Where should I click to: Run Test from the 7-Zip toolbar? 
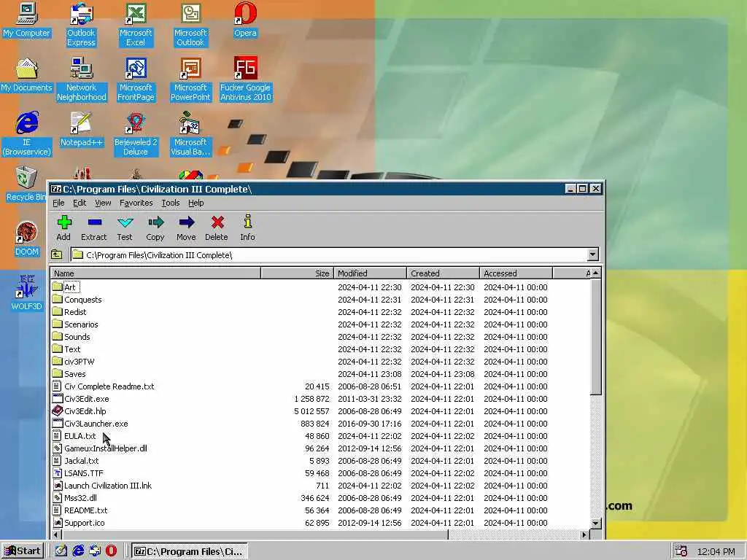(x=125, y=227)
